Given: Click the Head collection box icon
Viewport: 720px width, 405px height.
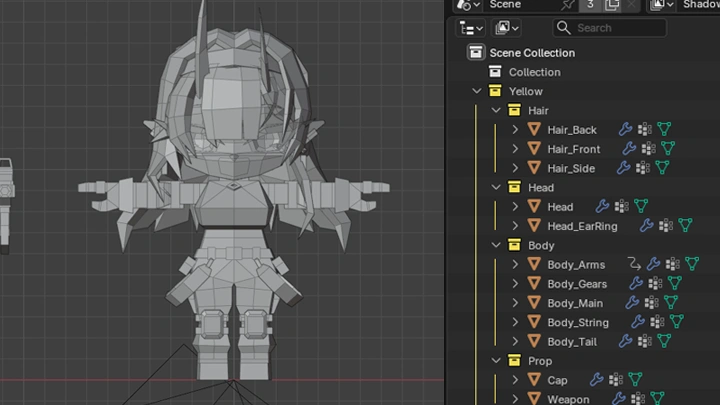Looking at the screenshot, I should 514,187.
